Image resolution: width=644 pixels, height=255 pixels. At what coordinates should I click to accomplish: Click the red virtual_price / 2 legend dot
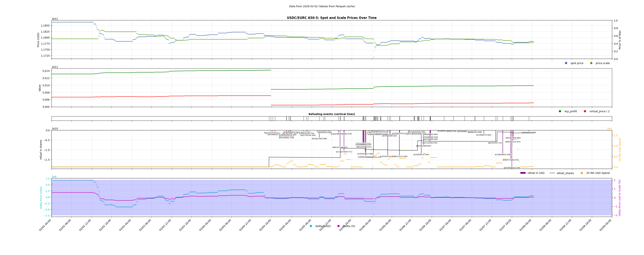pyautogui.click(x=585, y=111)
